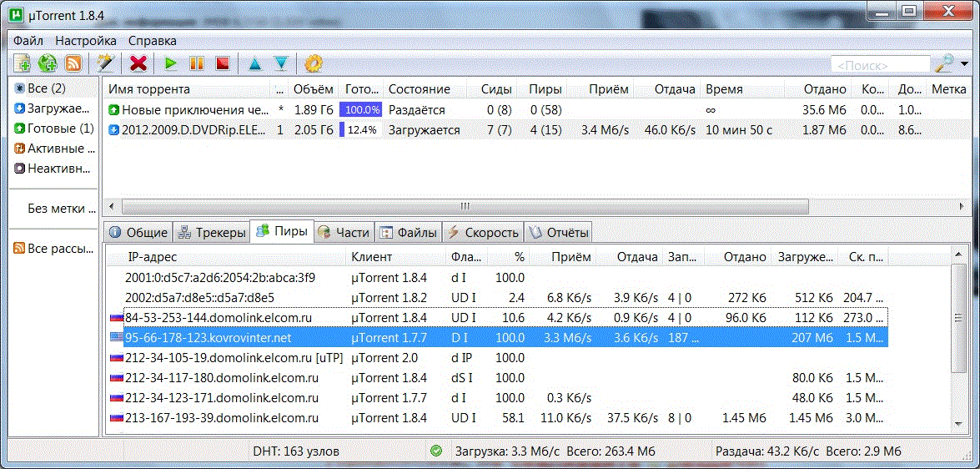Click the search input field
The height and width of the screenshot is (469, 980).
pyautogui.click(x=881, y=65)
